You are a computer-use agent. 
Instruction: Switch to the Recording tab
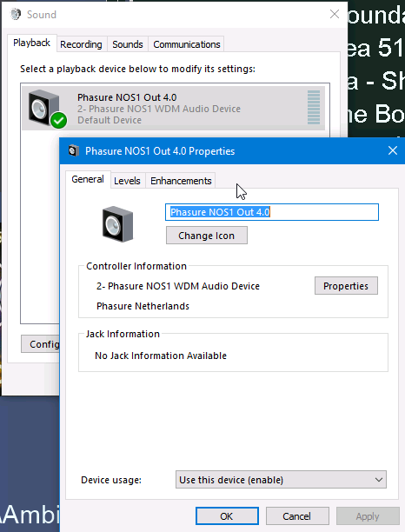pyautogui.click(x=81, y=44)
